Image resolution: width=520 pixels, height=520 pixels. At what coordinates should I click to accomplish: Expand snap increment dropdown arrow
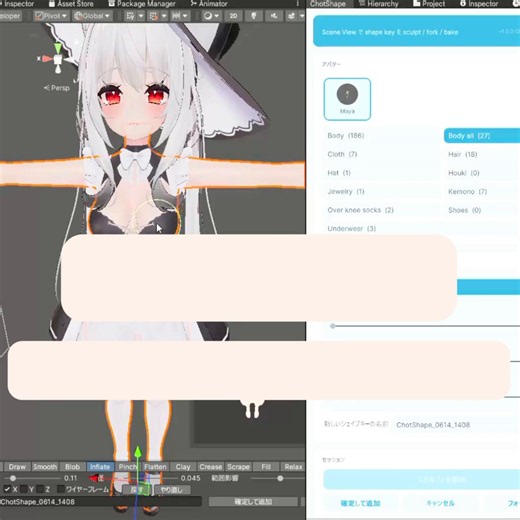[x=185, y=16]
